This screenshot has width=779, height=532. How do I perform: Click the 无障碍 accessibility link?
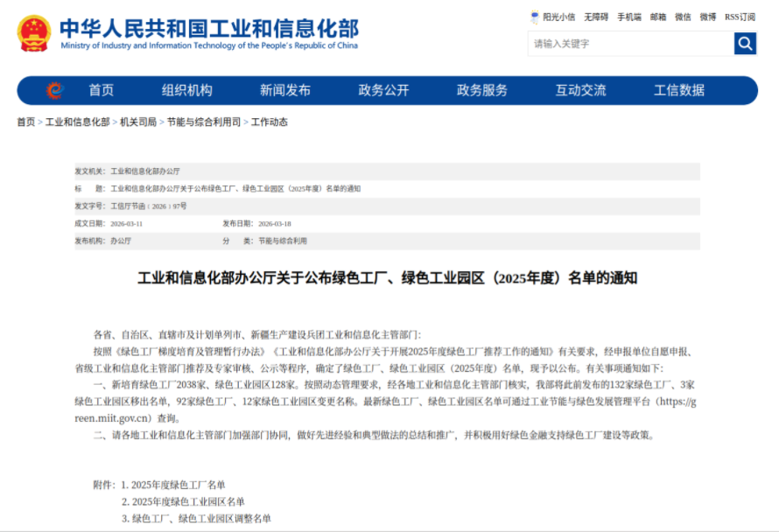point(596,17)
